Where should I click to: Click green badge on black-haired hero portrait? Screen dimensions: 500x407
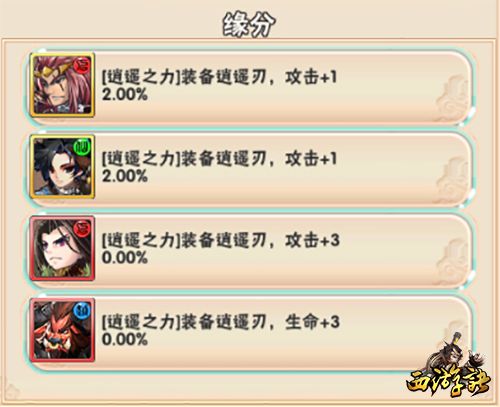[x=82, y=147]
